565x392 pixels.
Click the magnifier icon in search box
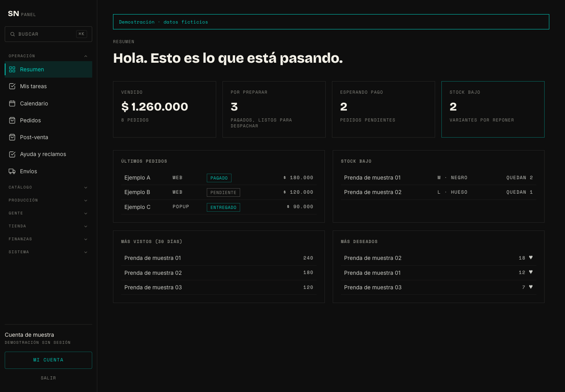(x=13, y=34)
